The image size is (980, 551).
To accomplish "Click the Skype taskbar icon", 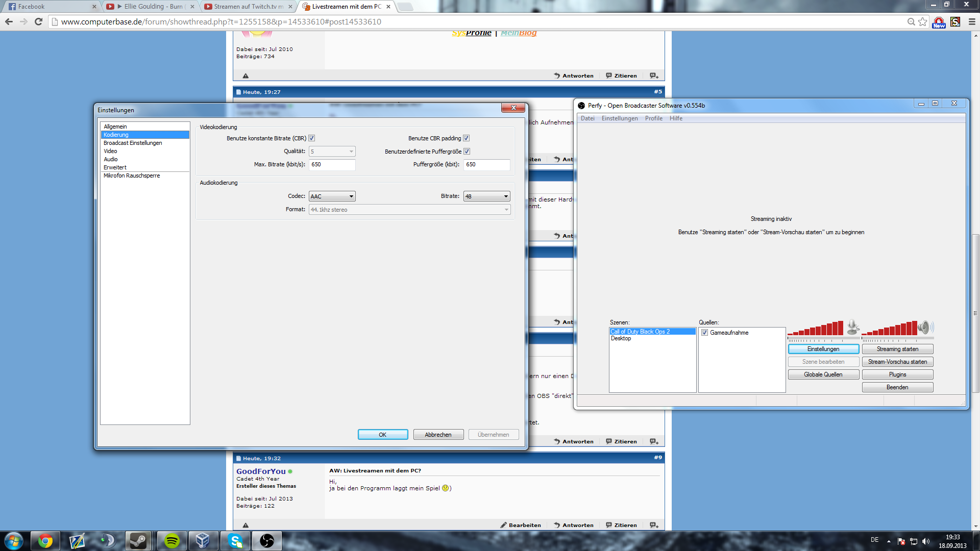I will pyautogui.click(x=235, y=541).
